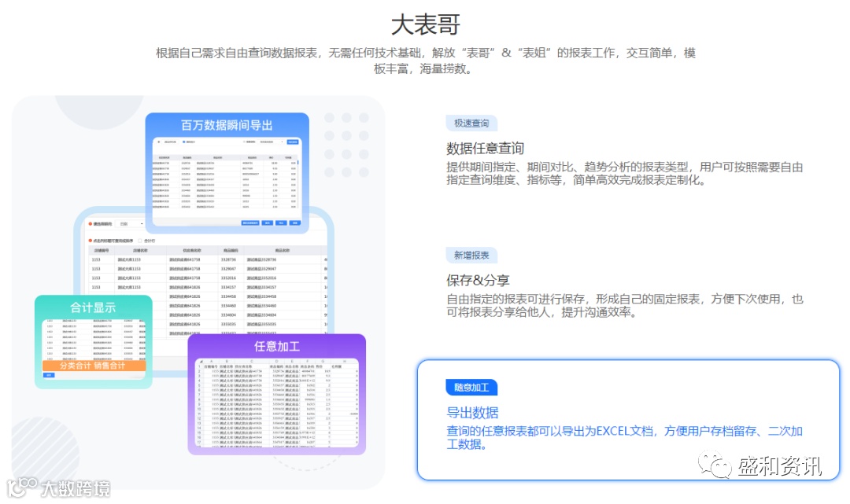Click the 大表哥 page title
This screenshot has width=850, height=504.
426,24
